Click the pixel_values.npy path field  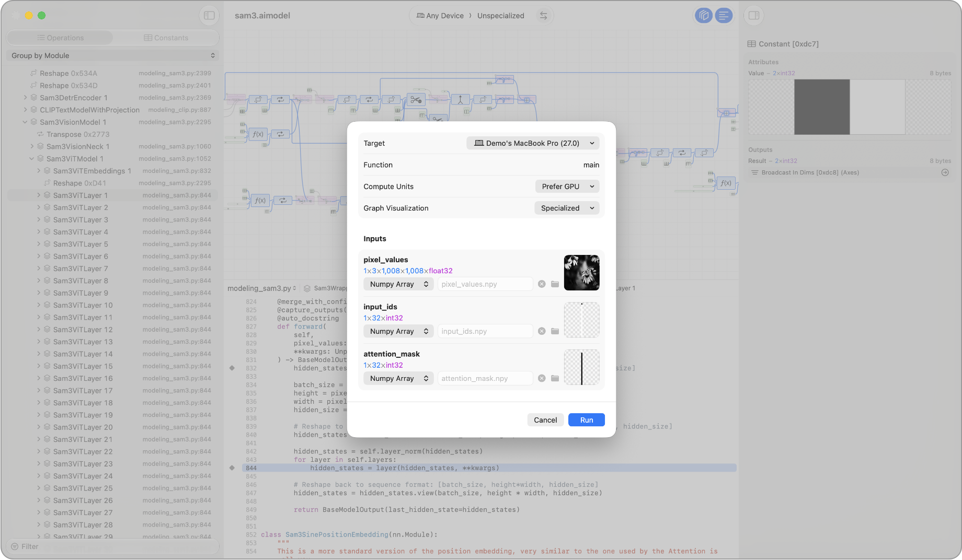(485, 284)
